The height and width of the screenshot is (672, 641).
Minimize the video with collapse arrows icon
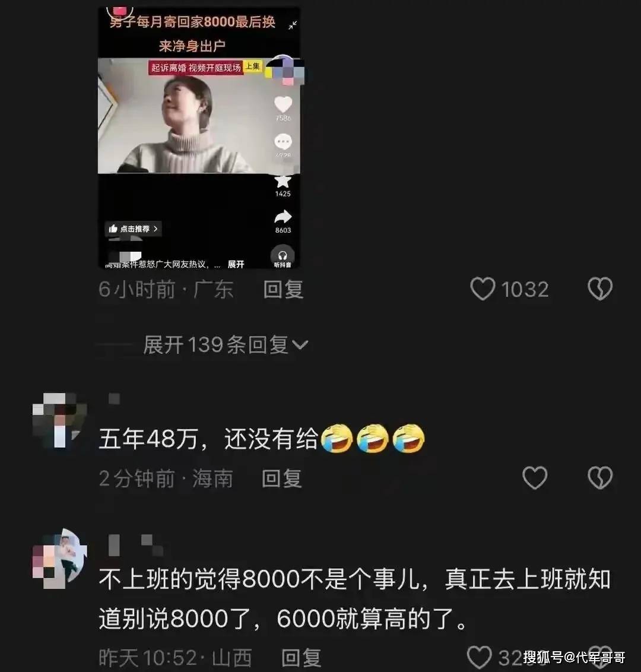coord(293,26)
